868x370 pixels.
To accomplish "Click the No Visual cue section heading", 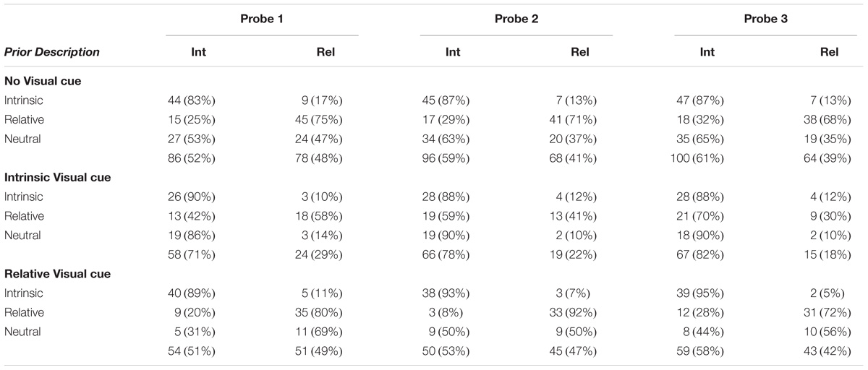I will 43,81.
